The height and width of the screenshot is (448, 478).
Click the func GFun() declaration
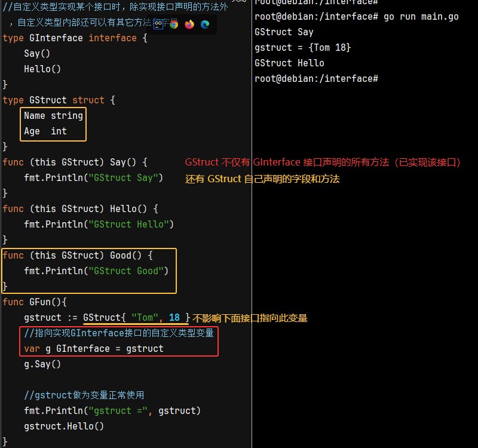point(35,302)
